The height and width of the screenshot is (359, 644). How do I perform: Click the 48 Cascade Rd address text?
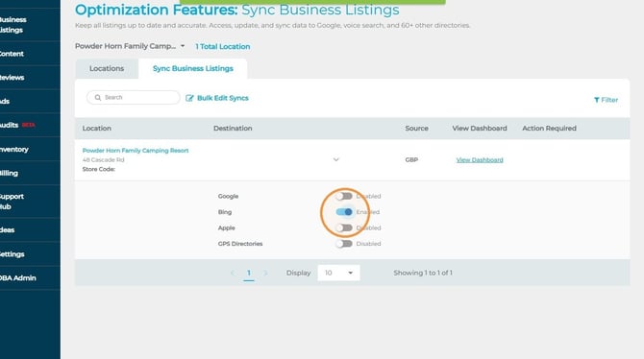pos(103,160)
